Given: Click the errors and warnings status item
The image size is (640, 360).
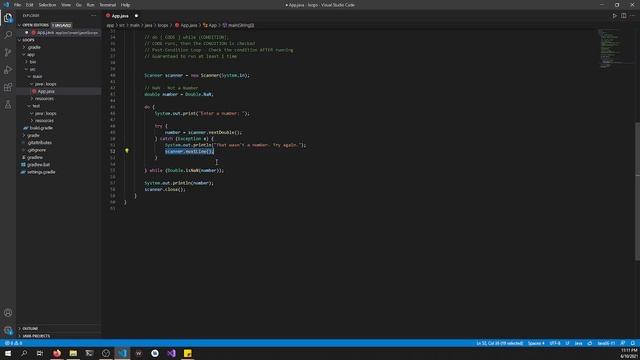Looking at the screenshot, I should (13, 343).
